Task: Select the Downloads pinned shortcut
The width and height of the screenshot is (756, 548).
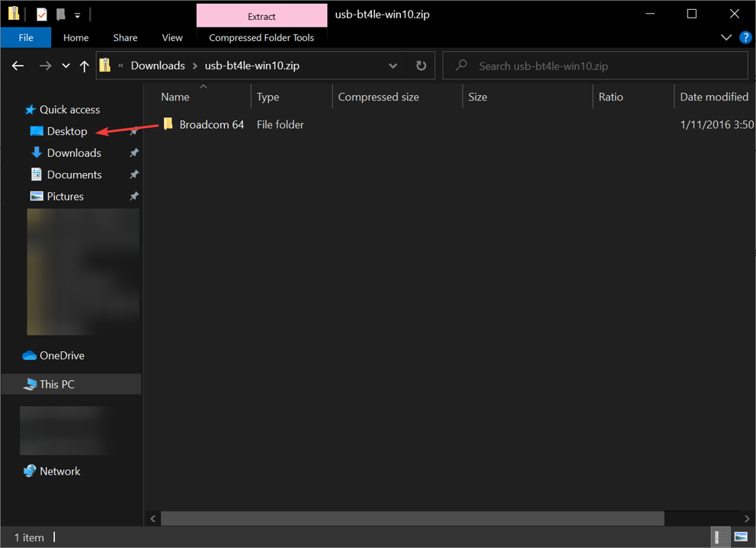Action: click(x=72, y=152)
